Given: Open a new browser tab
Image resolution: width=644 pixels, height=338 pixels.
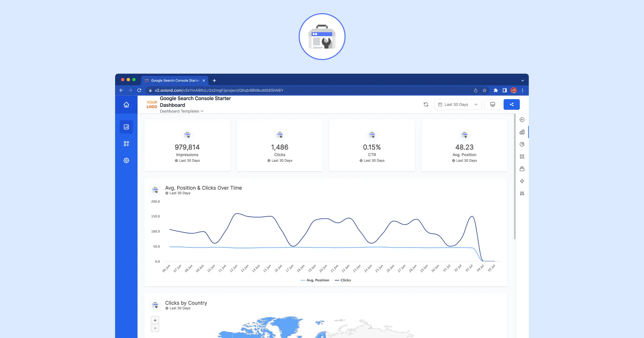Looking at the screenshot, I should tap(214, 80).
